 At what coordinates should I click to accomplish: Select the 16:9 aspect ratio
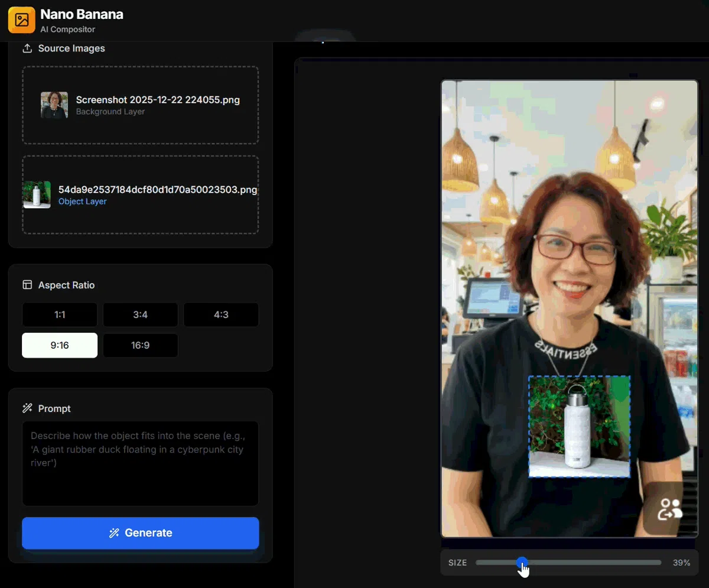click(141, 345)
